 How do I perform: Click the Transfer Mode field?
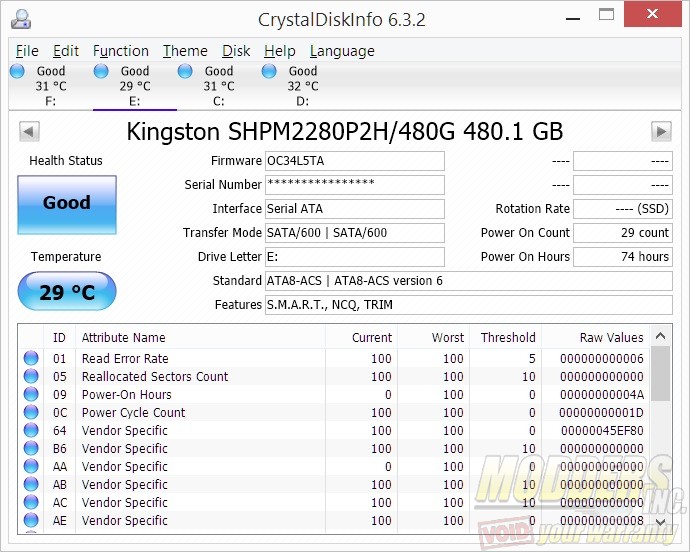tap(355, 232)
